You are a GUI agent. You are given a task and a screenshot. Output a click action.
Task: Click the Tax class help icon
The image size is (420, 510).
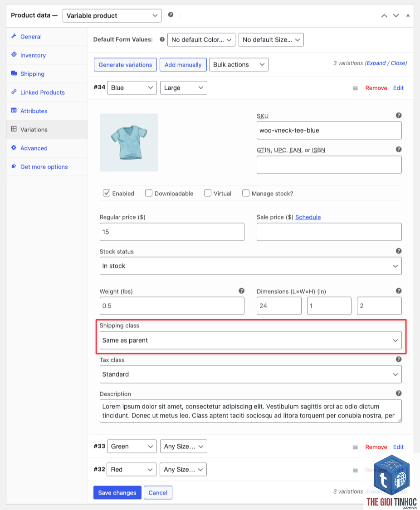tap(399, 359)
